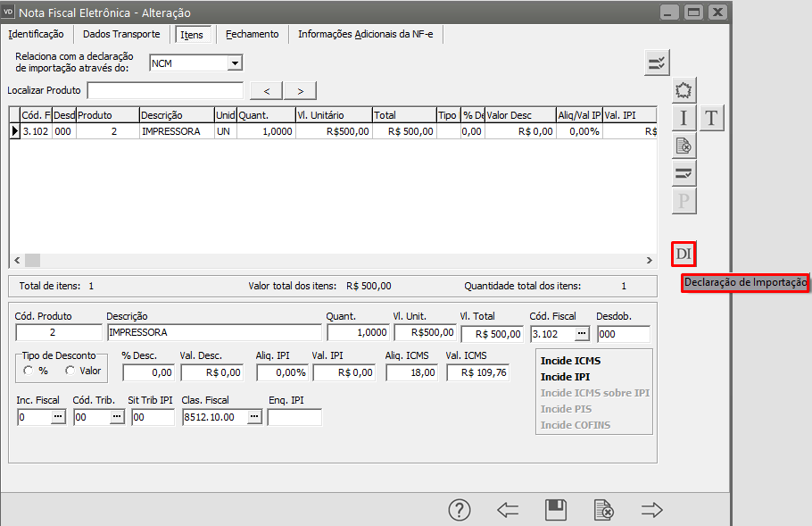
Task: Open the DI Declaração de Importação button
Action: tap(684, 254)
